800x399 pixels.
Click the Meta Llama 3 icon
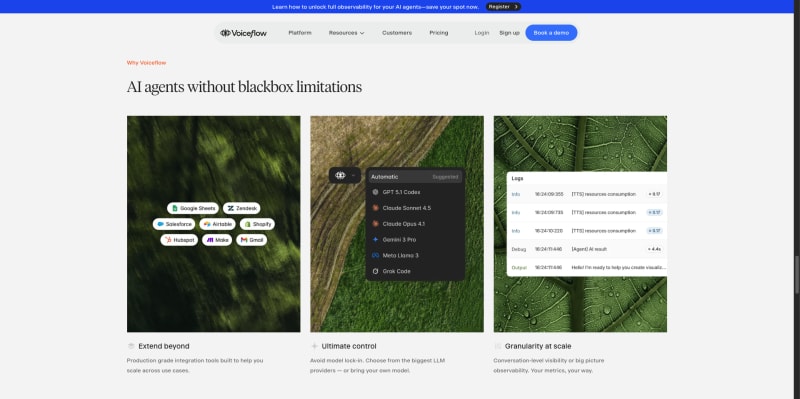pyautogui.click(x=375, y=255)
